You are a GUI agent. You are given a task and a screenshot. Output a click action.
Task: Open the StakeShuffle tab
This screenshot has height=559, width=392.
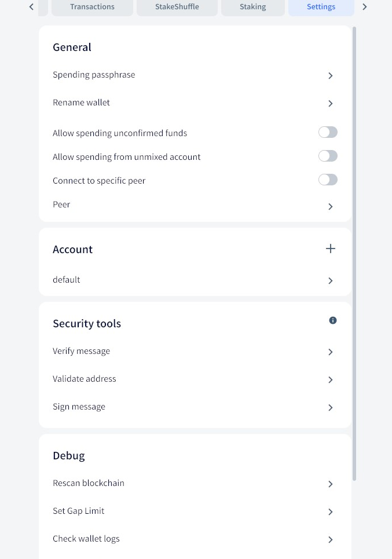[x=177, y=7]
